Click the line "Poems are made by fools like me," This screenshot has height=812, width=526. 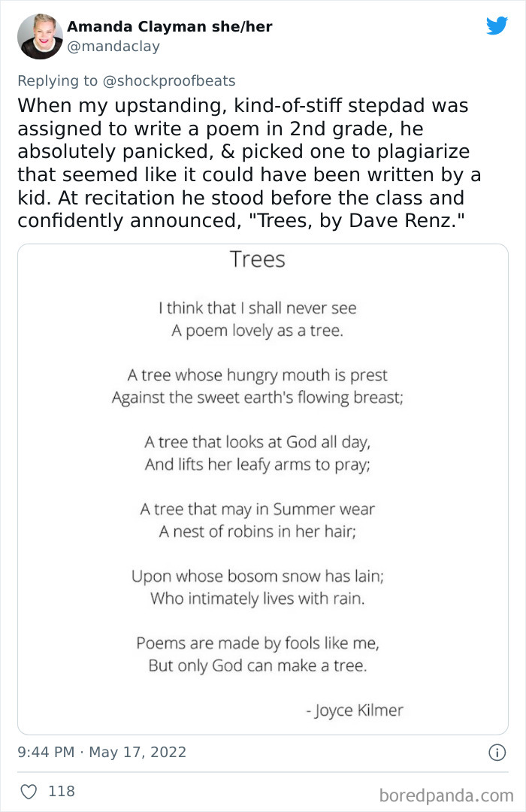tap(257, 643)
